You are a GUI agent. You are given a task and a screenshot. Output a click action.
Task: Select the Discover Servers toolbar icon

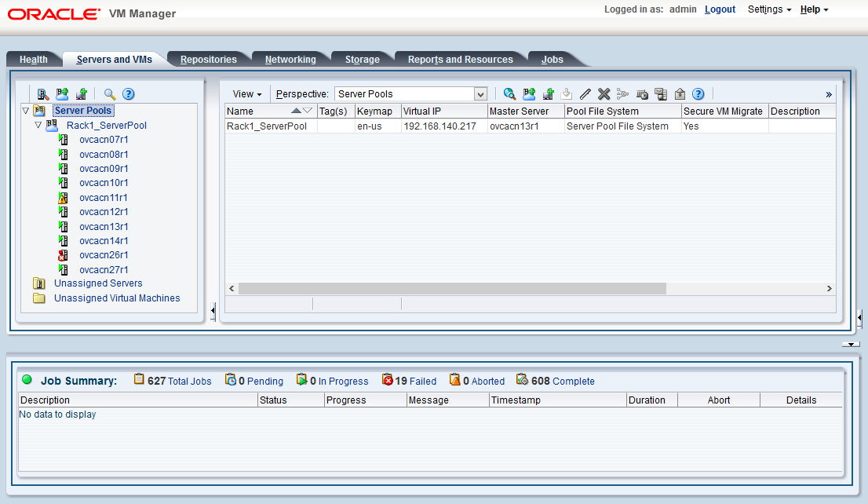tap(43, 93)
